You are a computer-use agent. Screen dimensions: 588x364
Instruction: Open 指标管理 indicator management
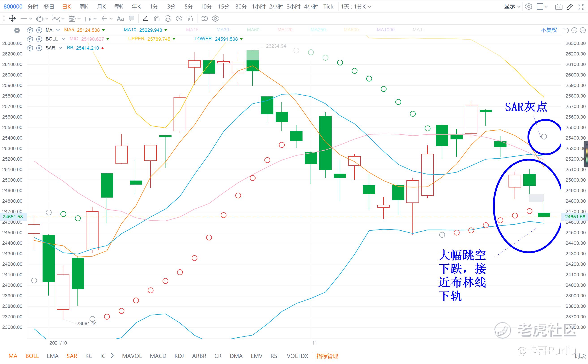[x=327, y=356]
